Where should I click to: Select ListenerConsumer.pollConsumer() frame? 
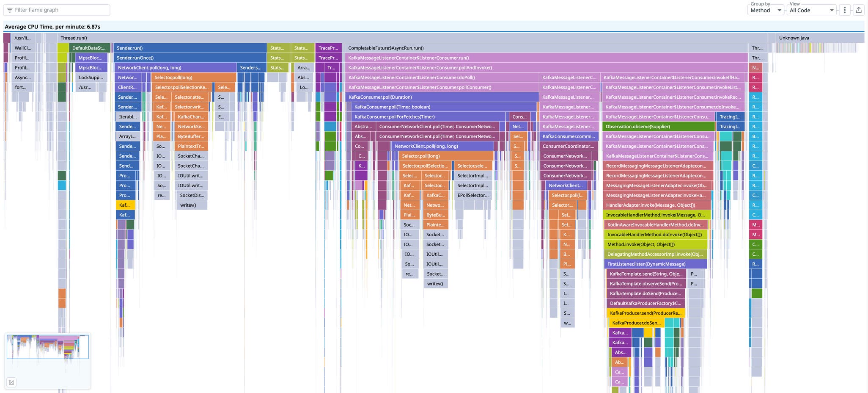tap(442, 87)
